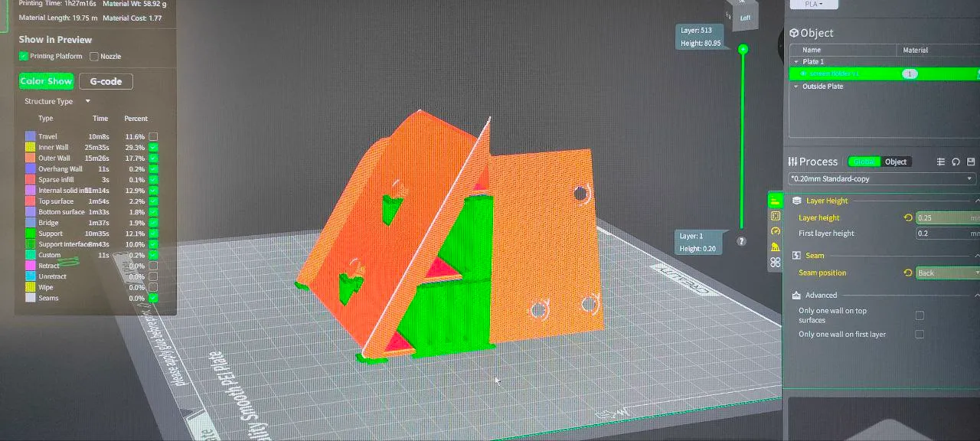Click the save preset icon in Process panel

pos(971,162)
